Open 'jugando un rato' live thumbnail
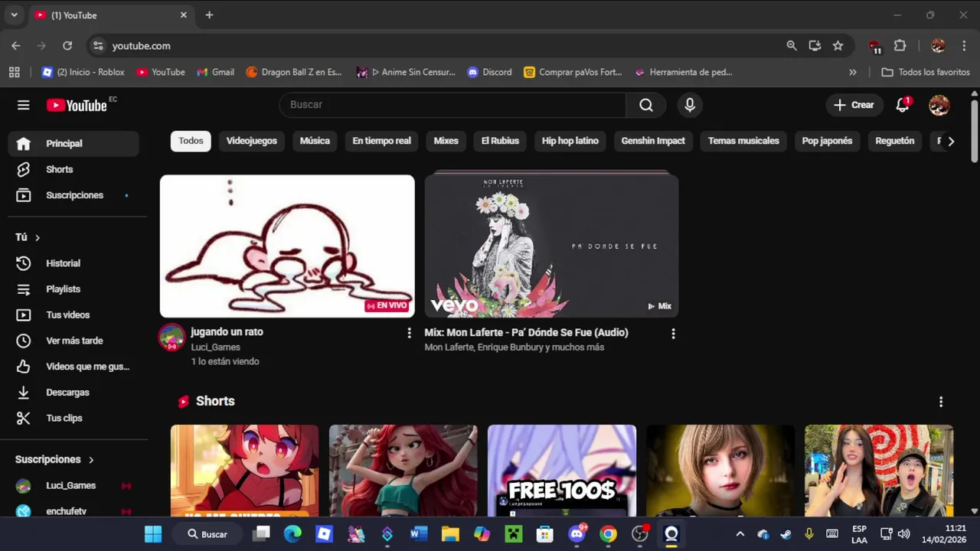The width and height of the screenshot is (980, 551). click(x=287, y=246)
